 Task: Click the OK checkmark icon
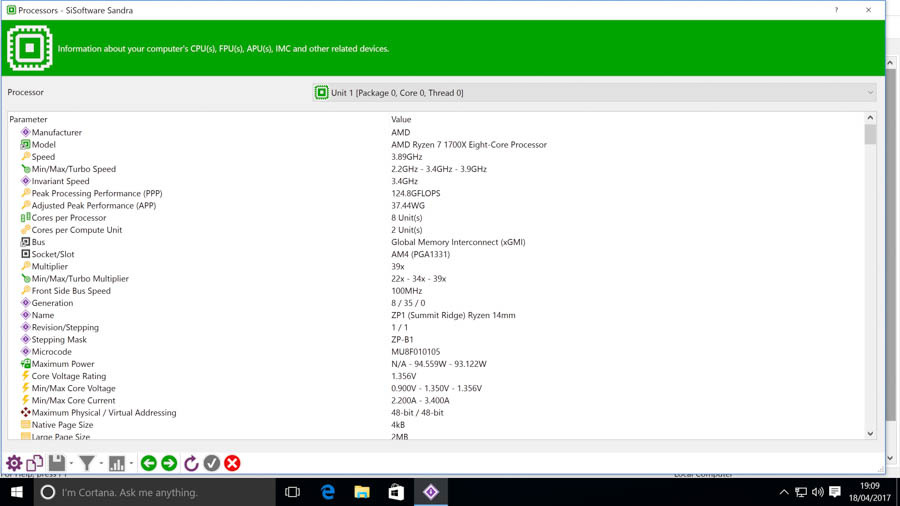tap(212, 463)
